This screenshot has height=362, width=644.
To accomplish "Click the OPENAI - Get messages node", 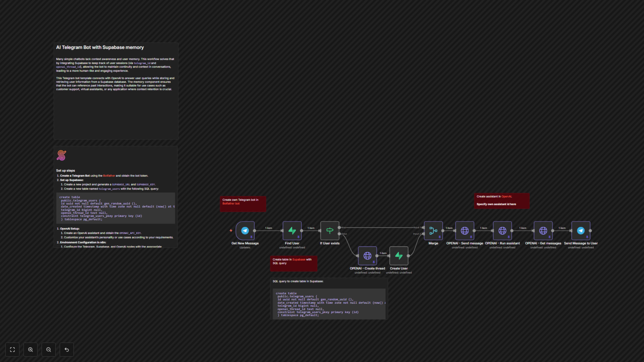I will pos(543,230).
